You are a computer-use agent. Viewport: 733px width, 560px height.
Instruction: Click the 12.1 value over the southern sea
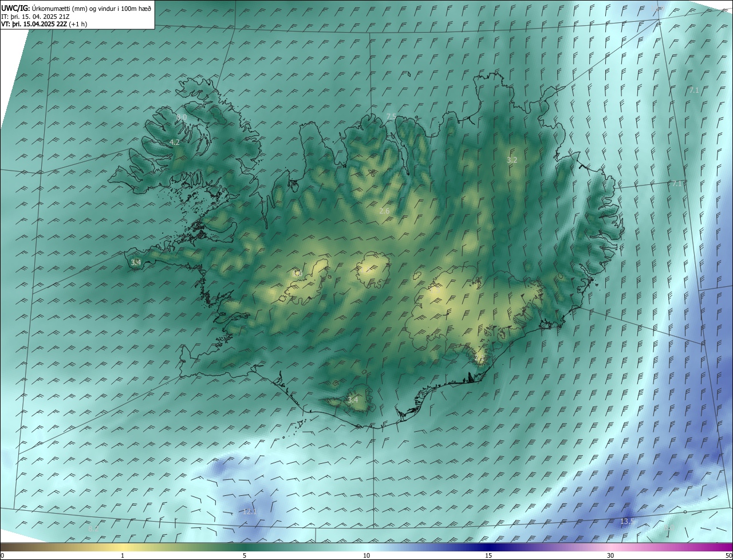[x=250, y=512]
